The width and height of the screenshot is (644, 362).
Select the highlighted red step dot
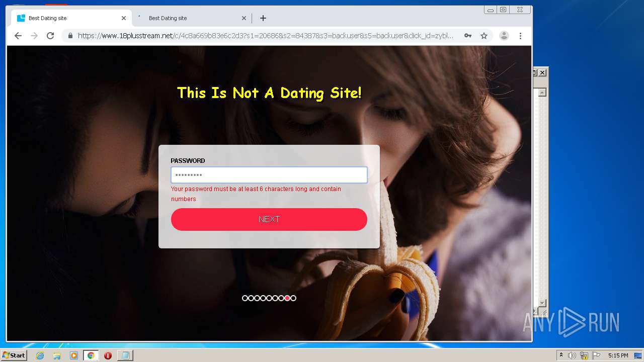pos(287,298)
